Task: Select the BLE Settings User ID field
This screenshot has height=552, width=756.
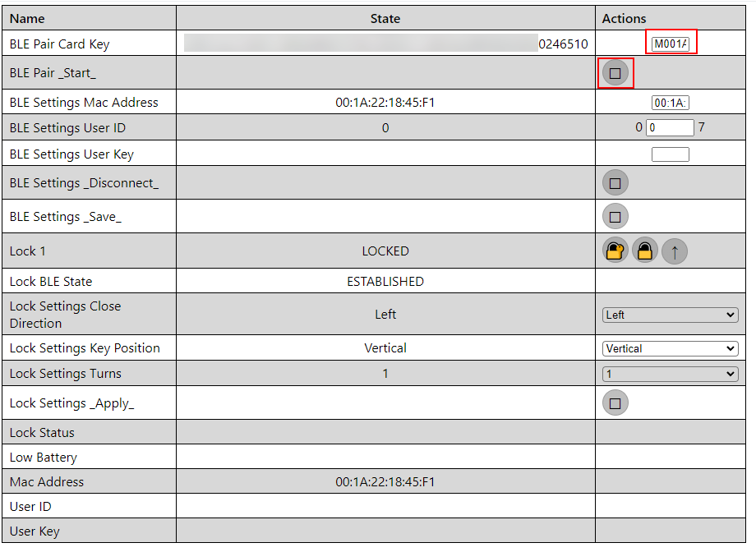Action: [x=671, y=128]
